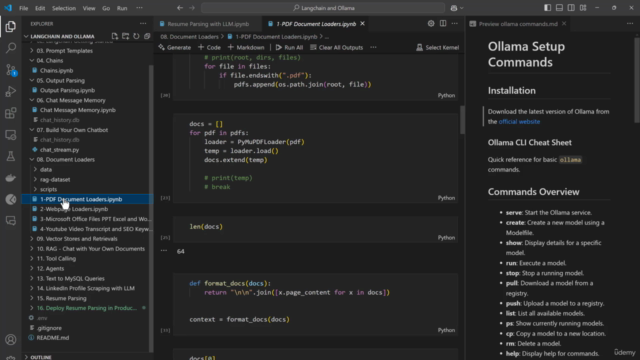Click the command center search box

(x=323, y=8)
